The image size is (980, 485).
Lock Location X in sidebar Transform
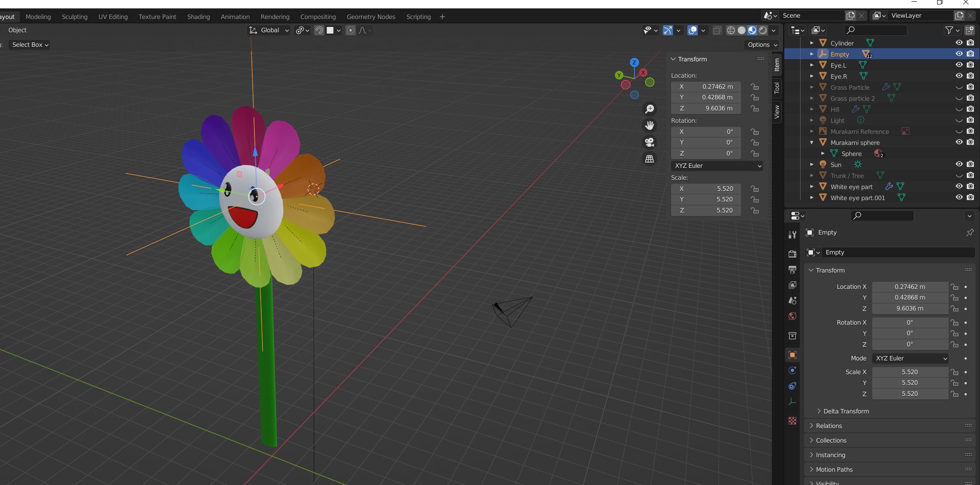[755, 87]
